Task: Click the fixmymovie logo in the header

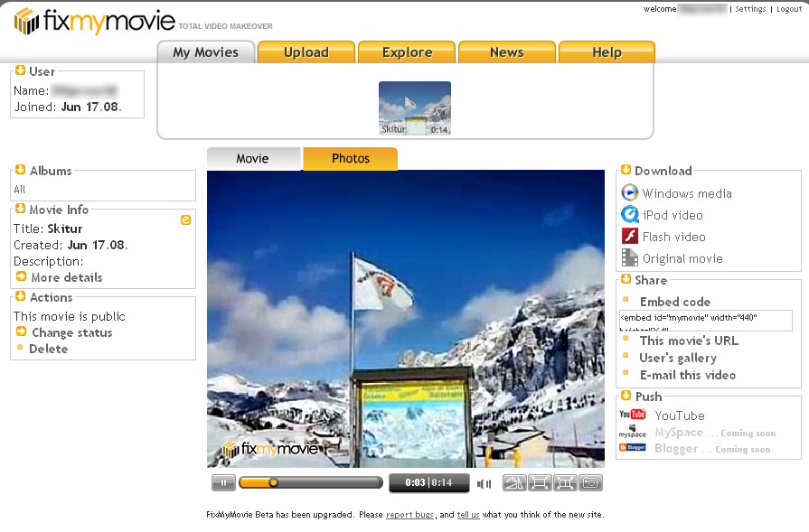Action: click(94, 22)
